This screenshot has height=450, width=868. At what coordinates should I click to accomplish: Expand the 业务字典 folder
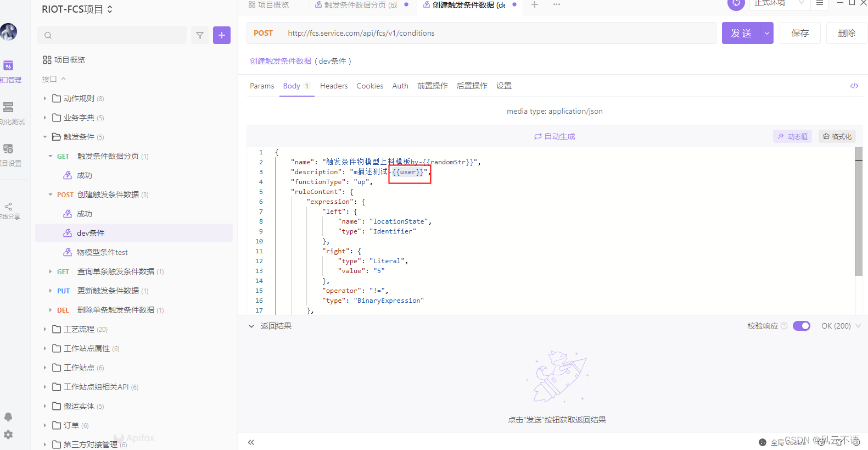(x=45, y=118)
